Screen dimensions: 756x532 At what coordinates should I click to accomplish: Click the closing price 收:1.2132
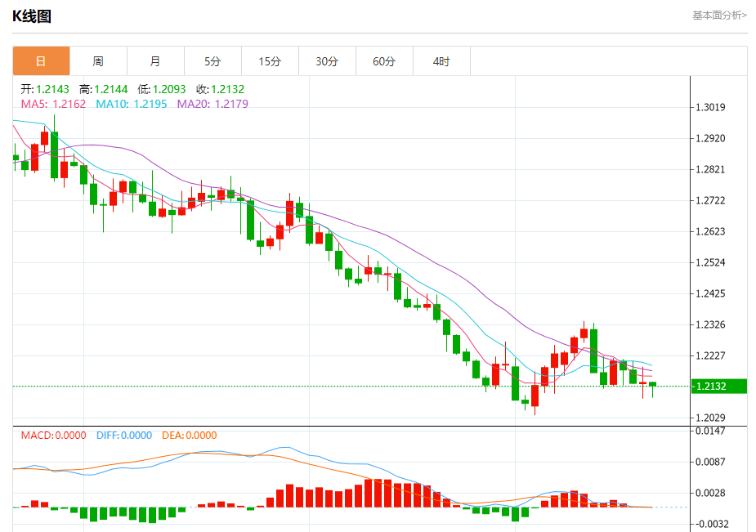click(x=221, y=89)
